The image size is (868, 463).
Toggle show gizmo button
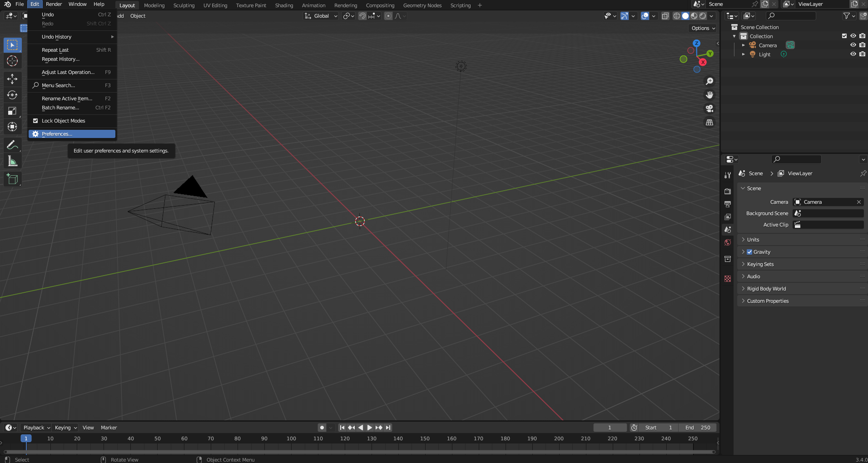pos(625,16)
